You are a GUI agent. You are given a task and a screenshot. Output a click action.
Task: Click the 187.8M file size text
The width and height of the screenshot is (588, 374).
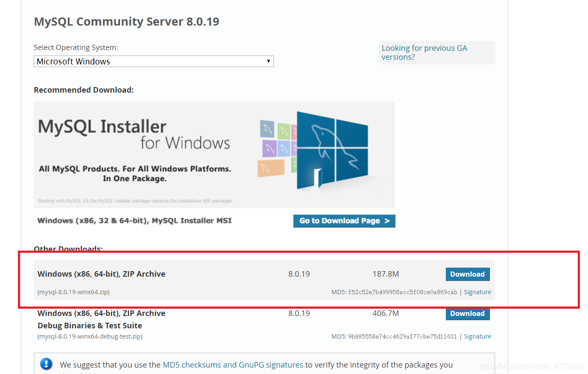click(x=386, y=274)
